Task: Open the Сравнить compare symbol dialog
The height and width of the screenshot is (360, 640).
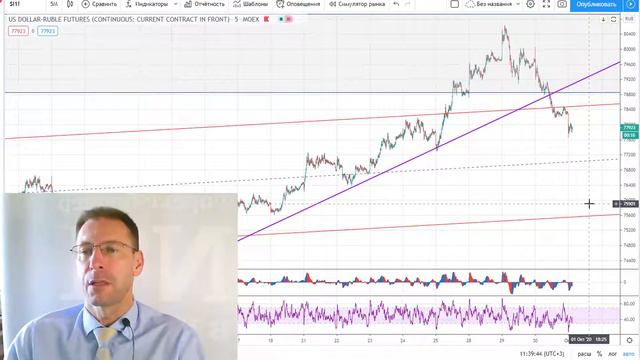Action: pos(99,4)
